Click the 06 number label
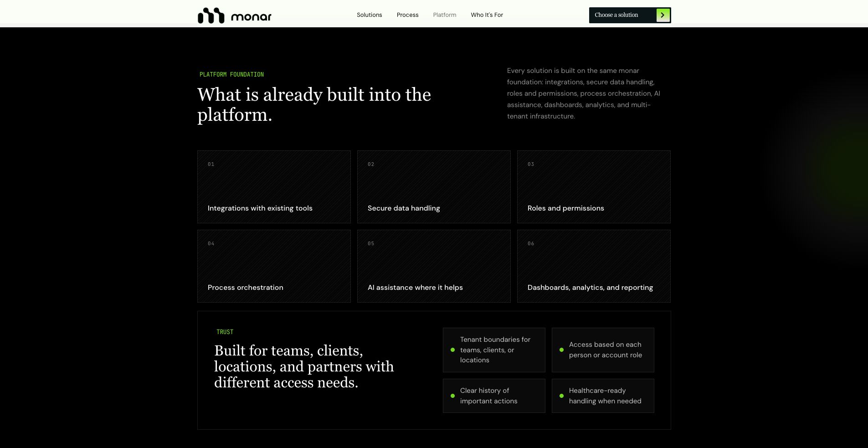 pyautogui.click(x=531, y=243)
